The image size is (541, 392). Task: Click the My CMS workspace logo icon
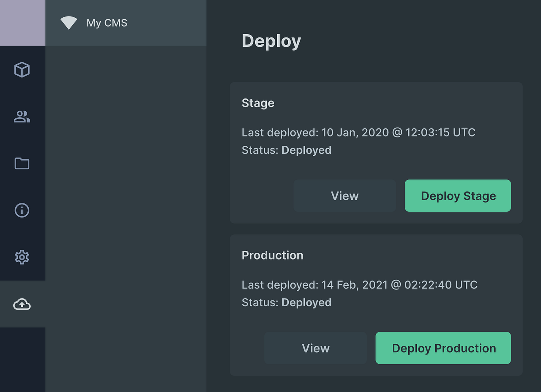(x=69, y=23)
